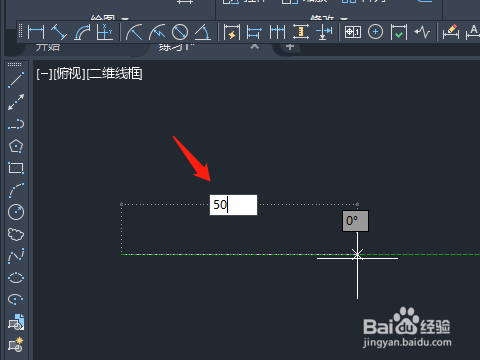Select the Baseline dimension tool
This screenshot has height=360, width=480.
(x=254, y=32)
